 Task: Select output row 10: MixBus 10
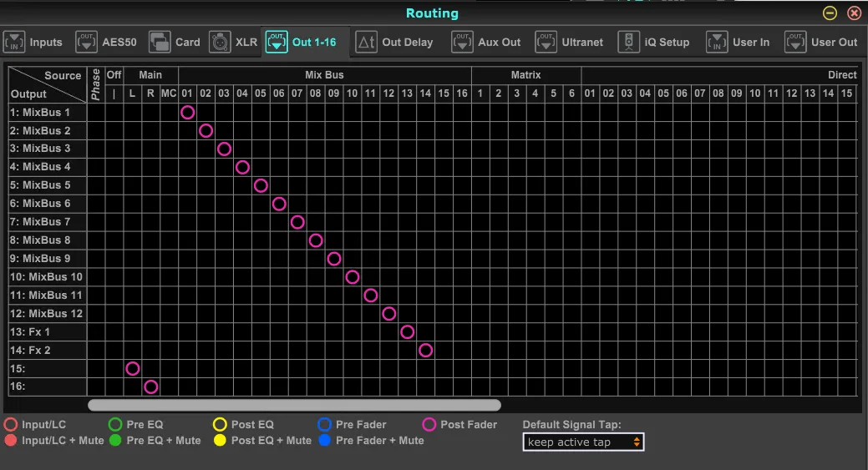47,276
